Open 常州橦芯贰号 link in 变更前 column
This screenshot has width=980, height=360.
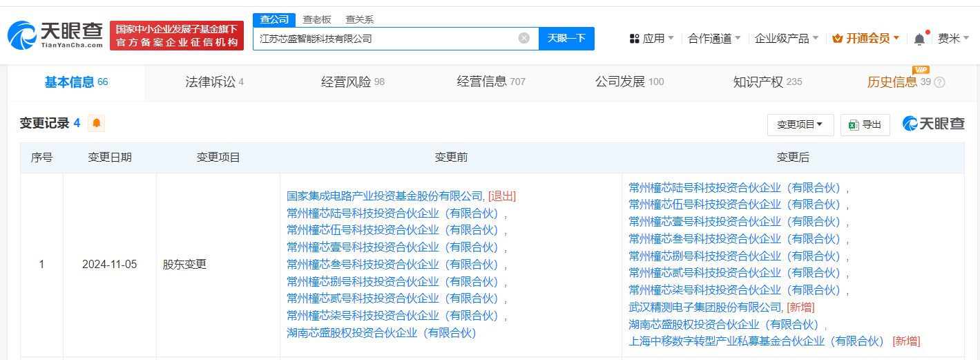[392, 299]
